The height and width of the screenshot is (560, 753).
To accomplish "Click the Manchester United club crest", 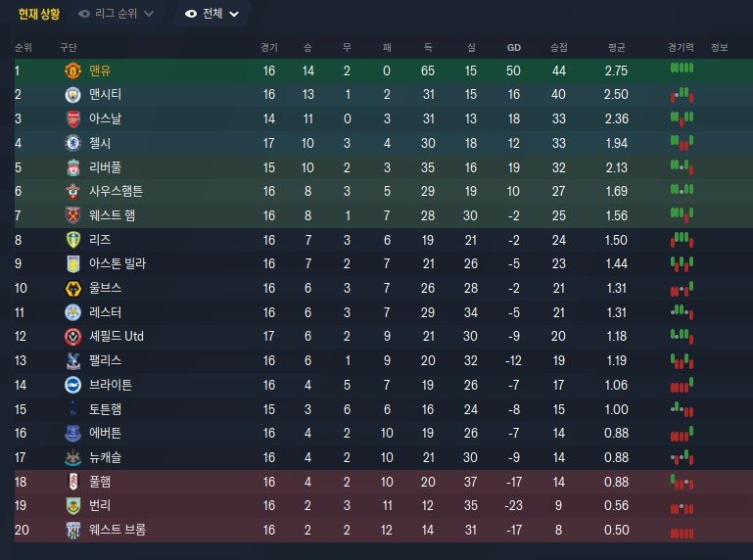I will pos(73,71).
